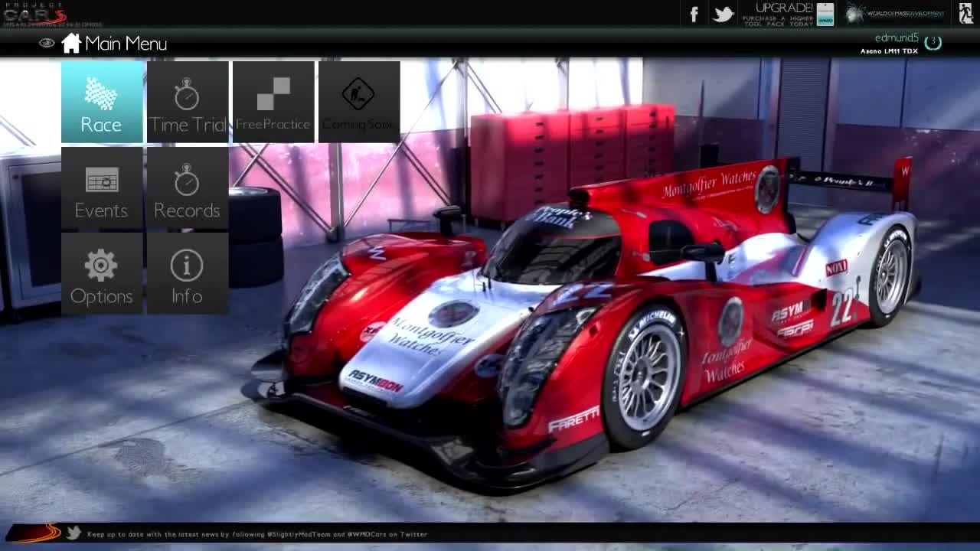
Task: Click the Twitter bird in news ticker
Action: point(73,533)
